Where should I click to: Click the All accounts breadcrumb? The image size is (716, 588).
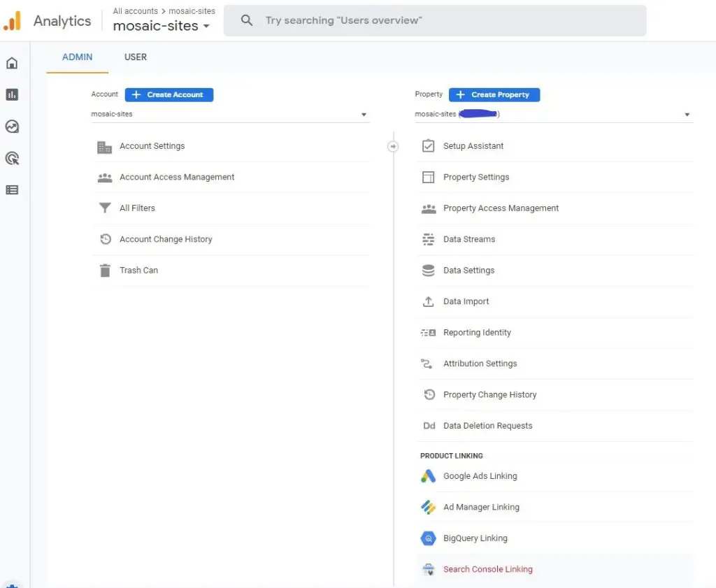tap(135, 11)
